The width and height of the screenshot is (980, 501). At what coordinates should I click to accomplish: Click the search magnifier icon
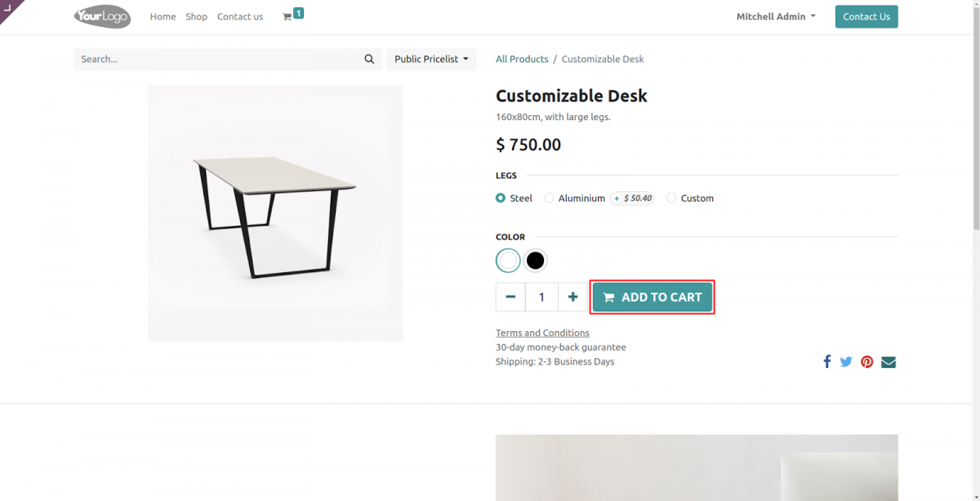[x=369, y=58]
